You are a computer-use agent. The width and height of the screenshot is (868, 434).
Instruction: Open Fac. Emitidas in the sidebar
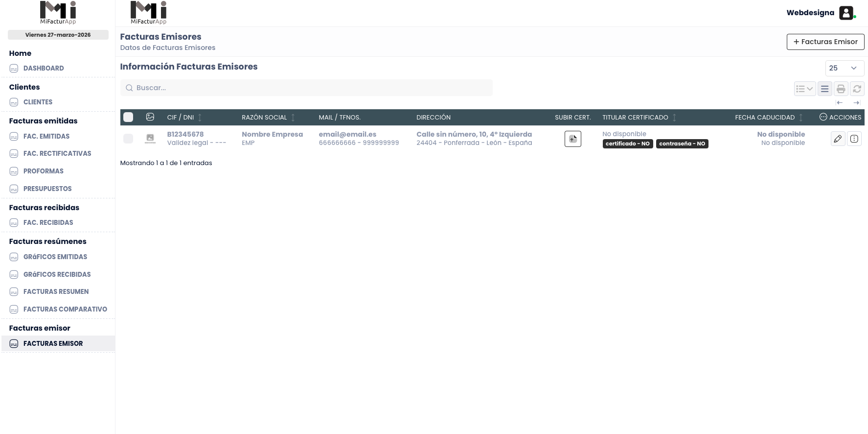tap(46, 136)
